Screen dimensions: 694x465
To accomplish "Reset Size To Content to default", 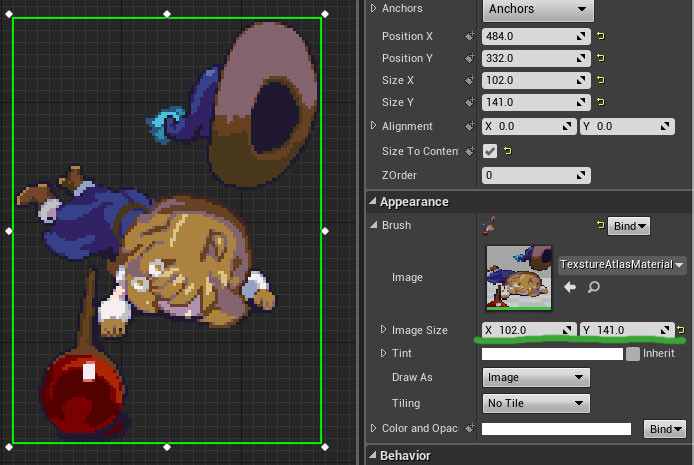I will pos(508,151).
